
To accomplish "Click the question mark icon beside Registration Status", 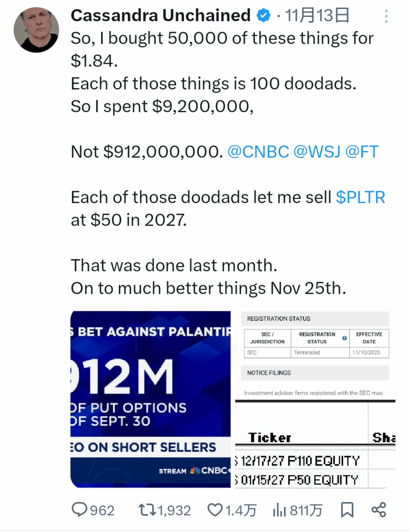I will 345,338.
